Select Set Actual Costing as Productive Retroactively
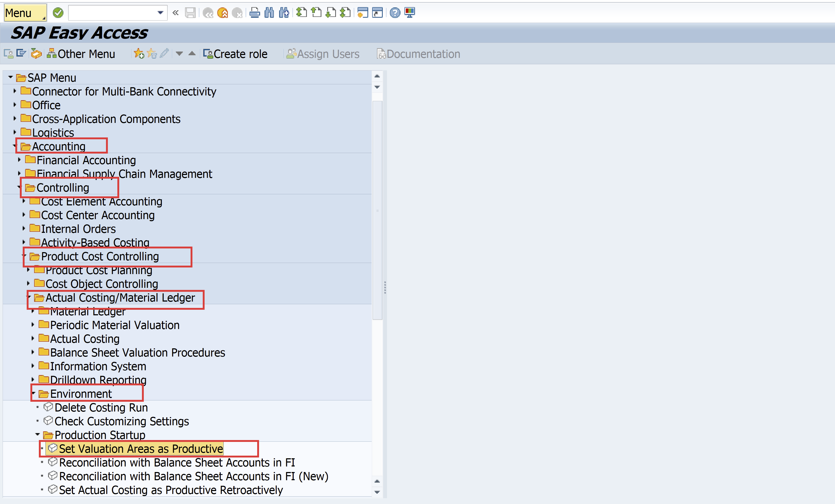Image resolution: width=835 pixels, height=504 pixels. click(171, 490)
